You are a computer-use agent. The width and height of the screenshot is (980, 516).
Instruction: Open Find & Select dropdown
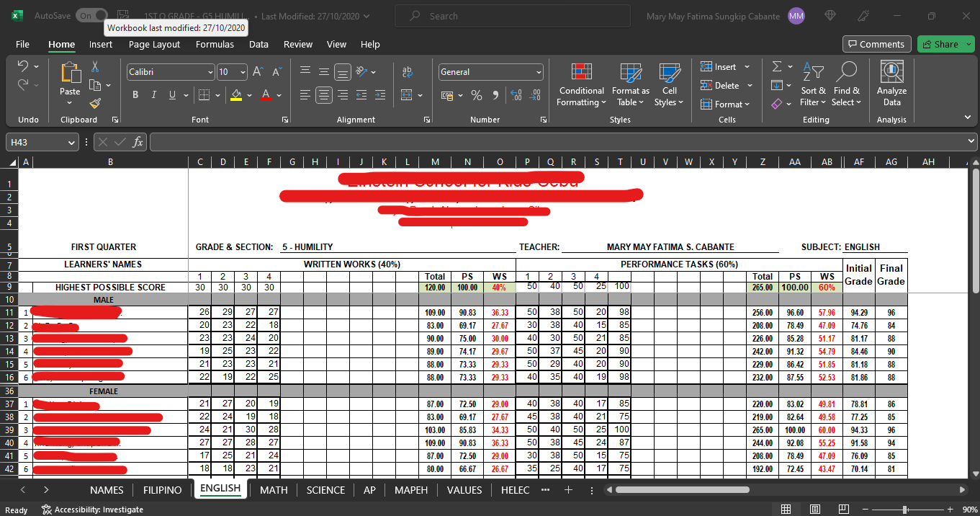pyautogui.click(x=846, y=84)
